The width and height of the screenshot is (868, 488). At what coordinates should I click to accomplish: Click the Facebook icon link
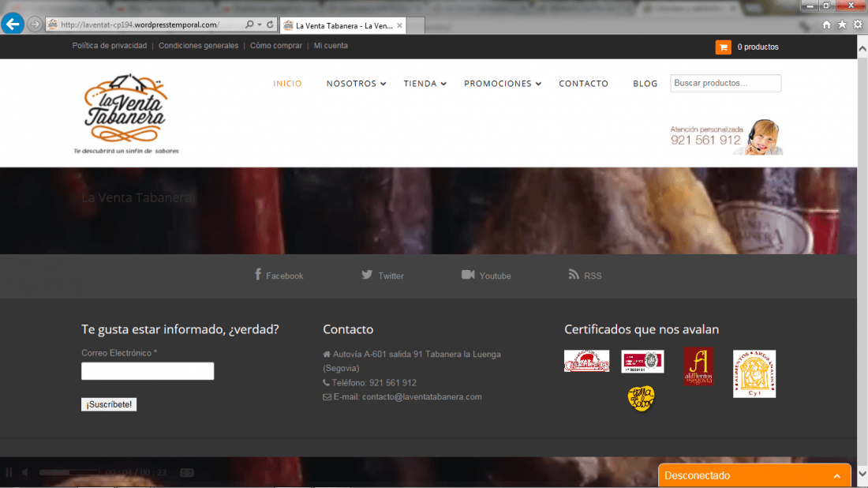(258, 274)
